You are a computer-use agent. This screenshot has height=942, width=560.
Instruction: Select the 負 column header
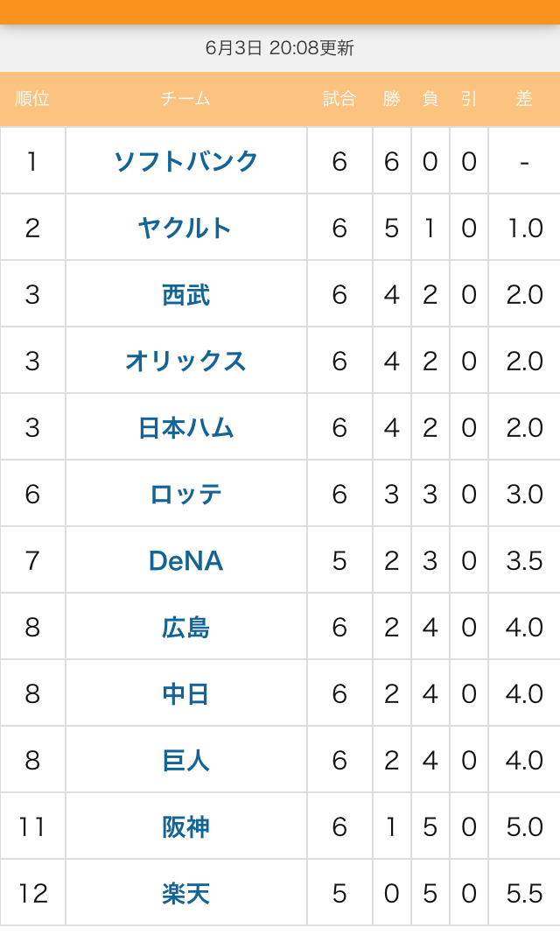tap(430, 99)
